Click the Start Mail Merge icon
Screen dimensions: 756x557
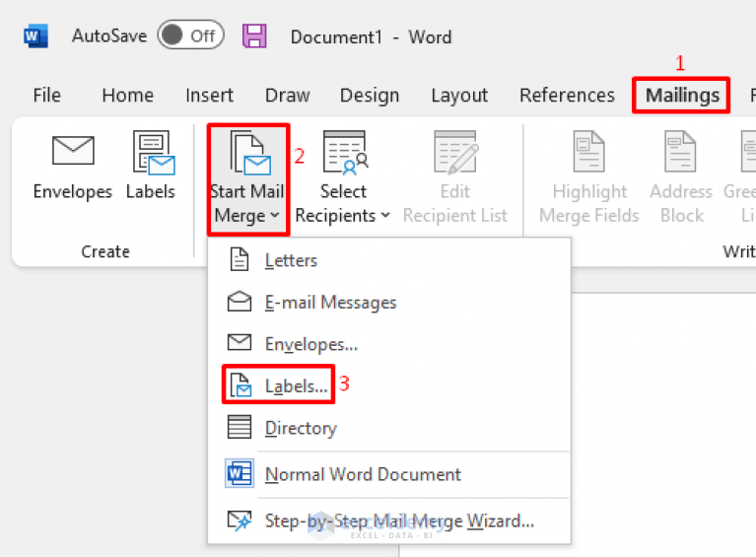pyautogui.click(x=250, y=152)
